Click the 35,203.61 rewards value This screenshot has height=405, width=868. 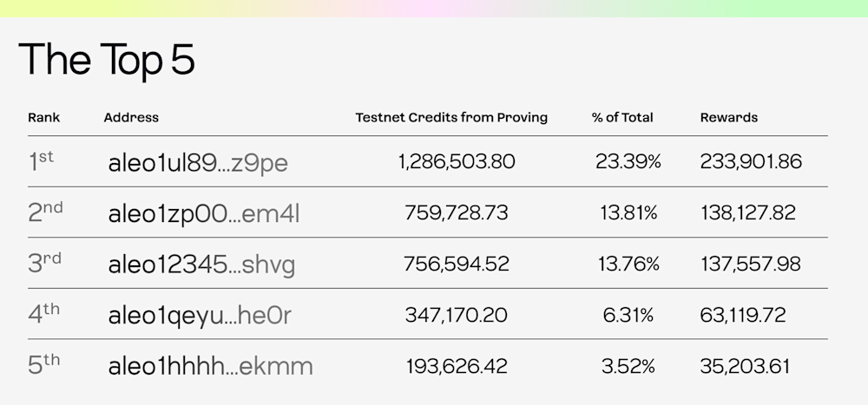click(x=745, y=366)
